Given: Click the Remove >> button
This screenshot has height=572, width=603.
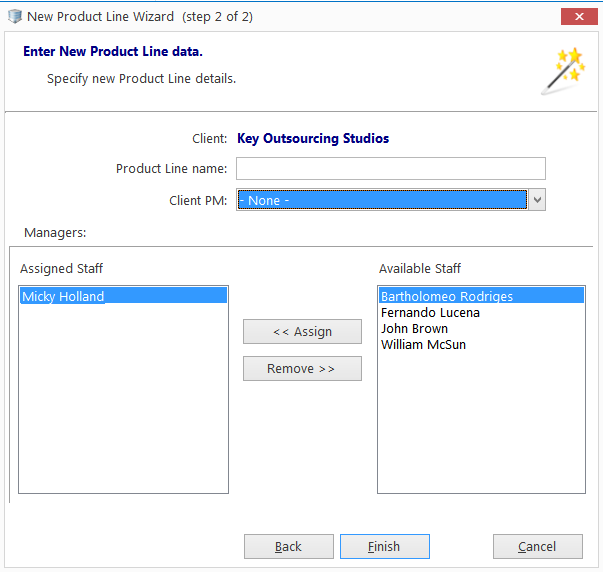Looking at the screenshot, I should point(302,369).
